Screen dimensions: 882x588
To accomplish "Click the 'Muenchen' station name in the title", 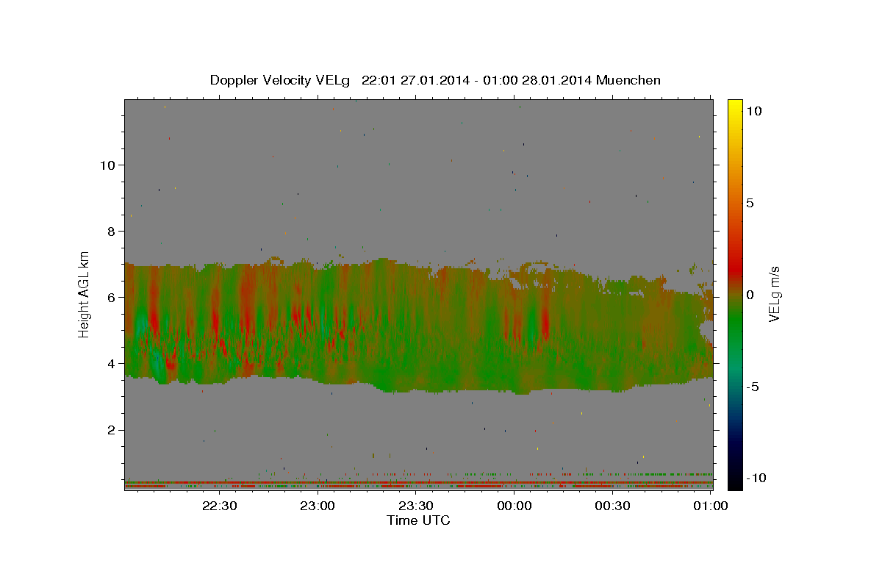I will 628,80.
